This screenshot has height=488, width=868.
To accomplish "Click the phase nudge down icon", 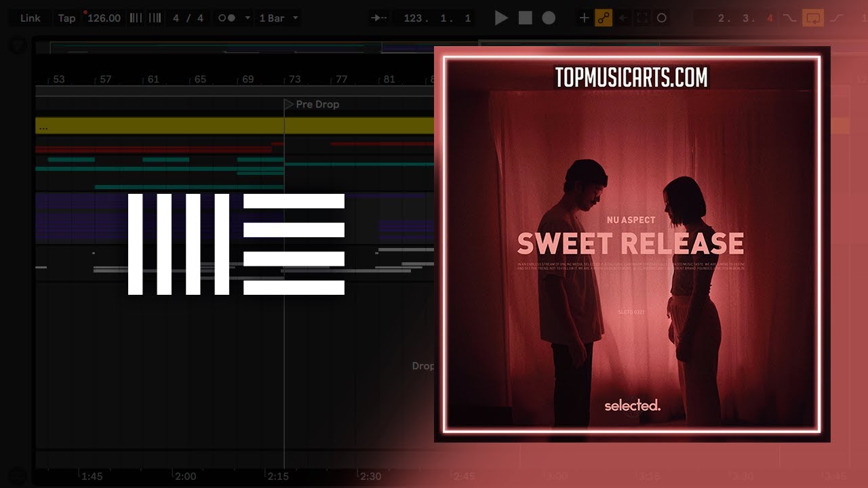I will [x=136, y=18].
